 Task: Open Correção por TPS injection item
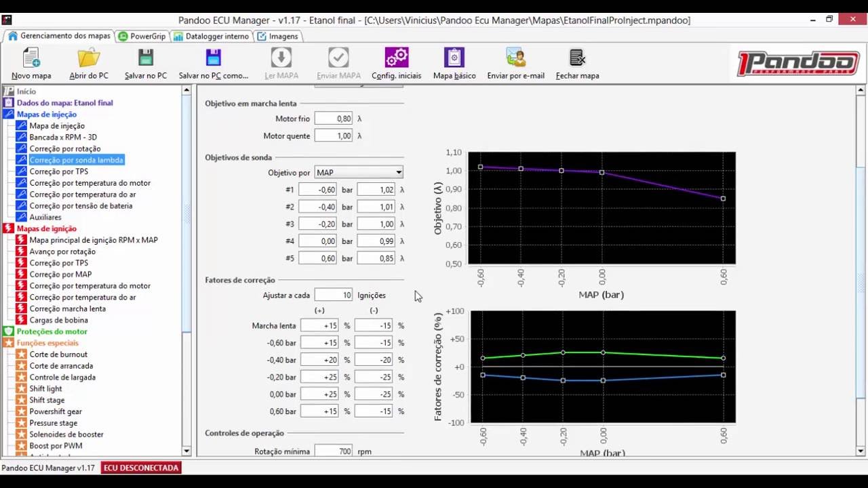coord(58,171)
